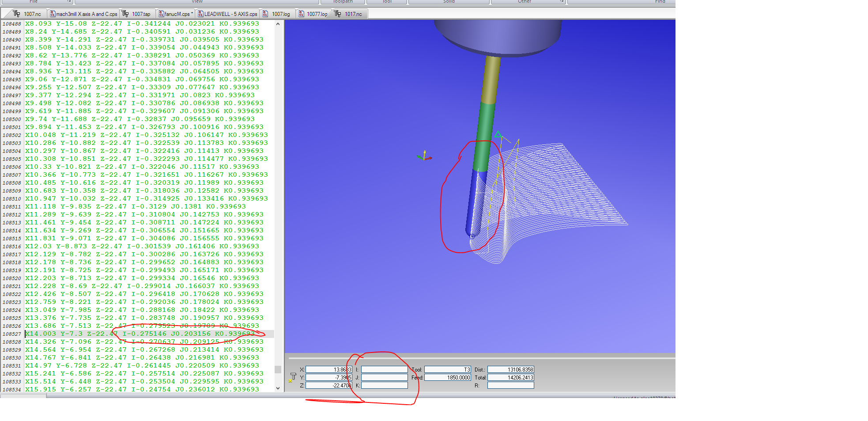This screenshot has height=421, width=868.
Task: Click the backplot icon on the 1017.nc tab
Action: tap(337, 13)
